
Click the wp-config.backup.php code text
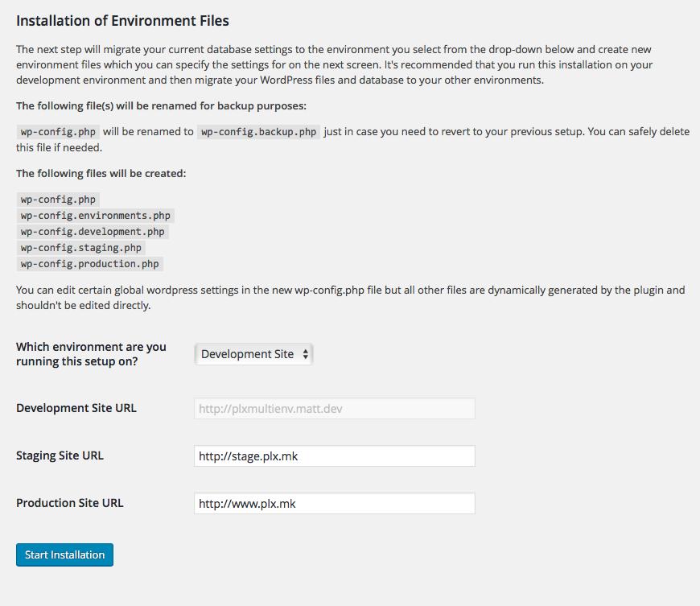(x=259, y=132)
